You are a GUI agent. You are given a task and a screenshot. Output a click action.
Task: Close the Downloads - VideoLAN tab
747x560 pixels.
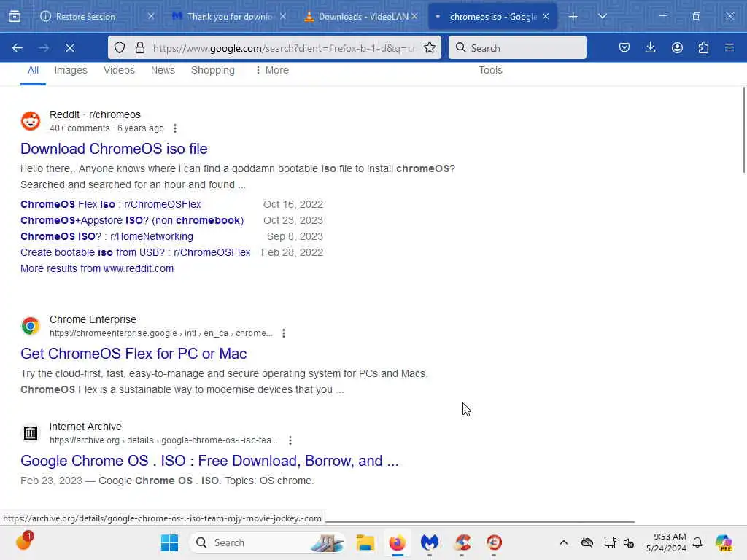tap(414, 16)
